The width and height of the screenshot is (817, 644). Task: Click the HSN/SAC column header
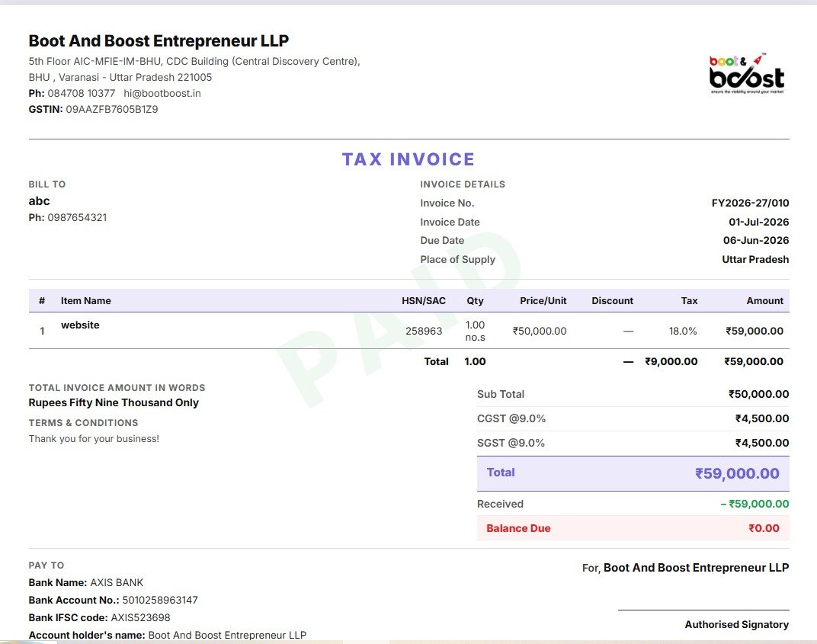pyautogui.click(x=424, y=300)
